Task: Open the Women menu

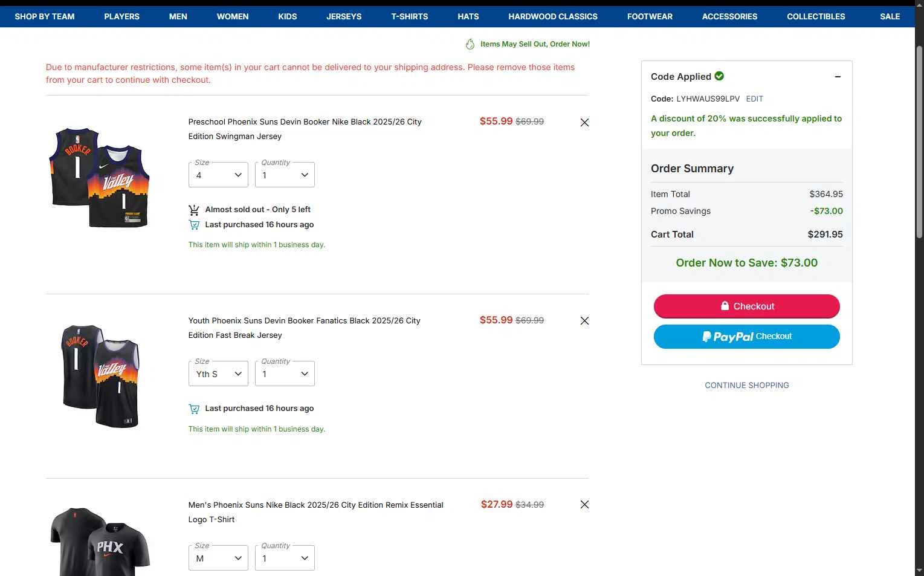Action: pyautogui.click(x=233, y=16)
